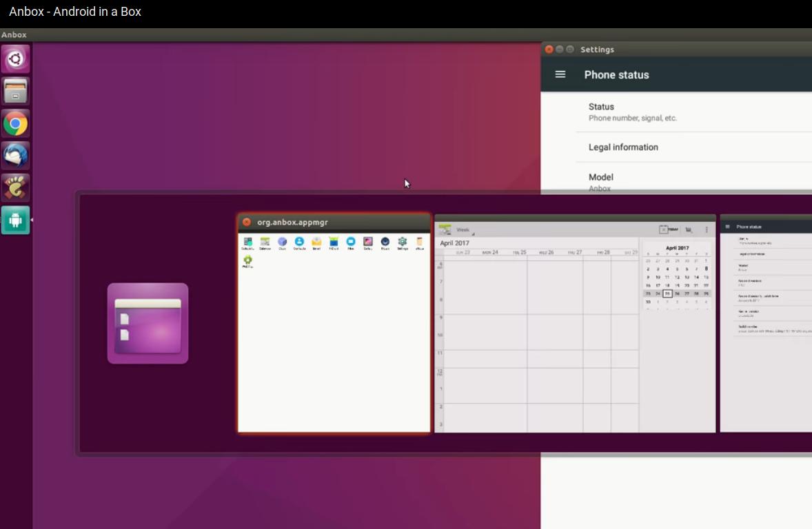Select the Phone status window preview in switcher
Image resolution: width=812 pixels, height=529 pixels.
click(766, 323)
